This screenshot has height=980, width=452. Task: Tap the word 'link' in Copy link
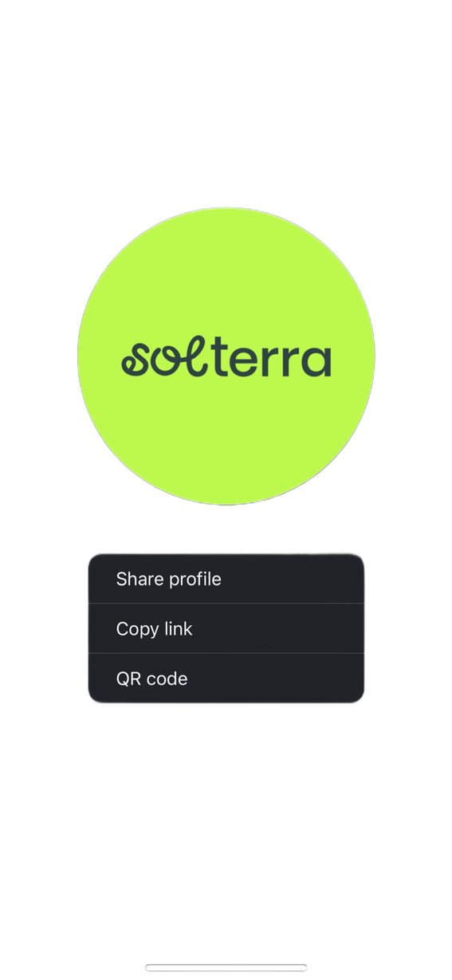[178, 628]
